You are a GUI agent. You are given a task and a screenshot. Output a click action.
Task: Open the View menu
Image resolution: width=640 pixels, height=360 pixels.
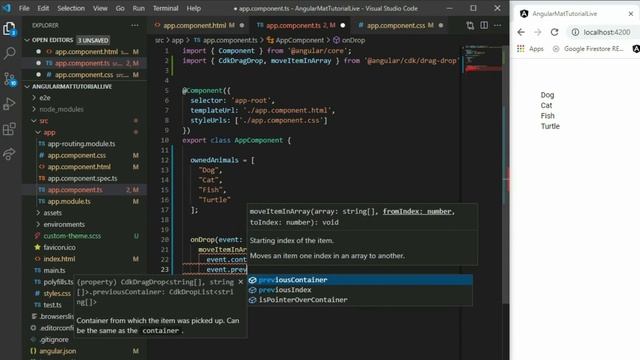point(100,8)
